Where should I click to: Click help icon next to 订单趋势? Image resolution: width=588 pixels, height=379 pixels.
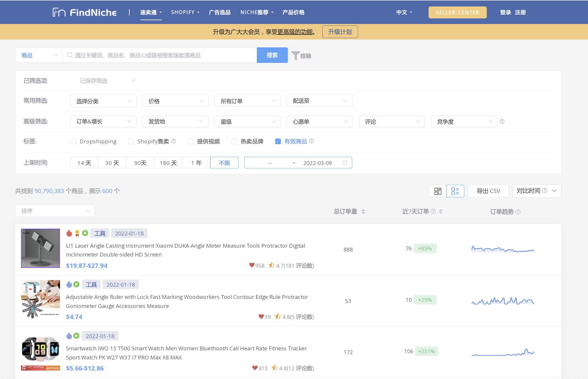tap(518, 212)
